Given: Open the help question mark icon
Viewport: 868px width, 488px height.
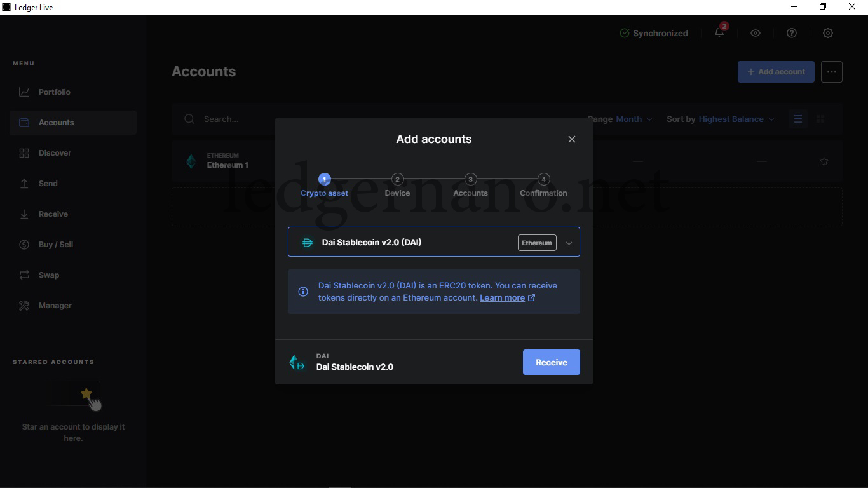Looking at the screenshot, I should [x=792, y=33].
